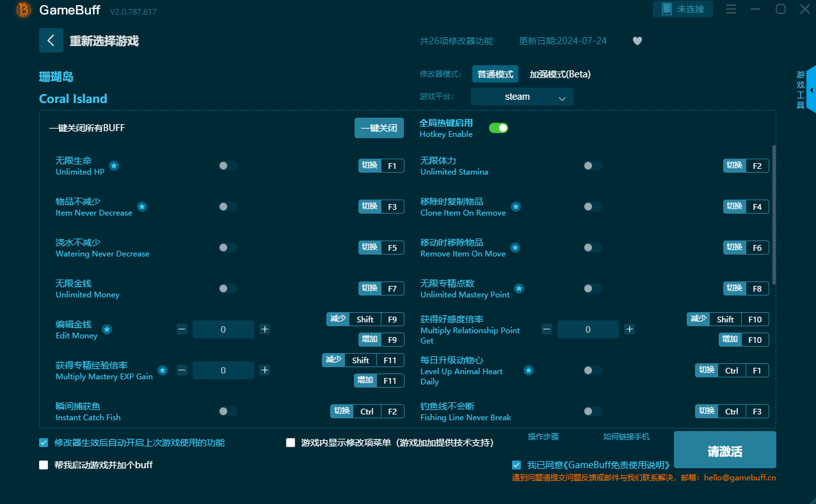
Task: Click the Multiply Relationship Point value field
Action: point(588,329)
